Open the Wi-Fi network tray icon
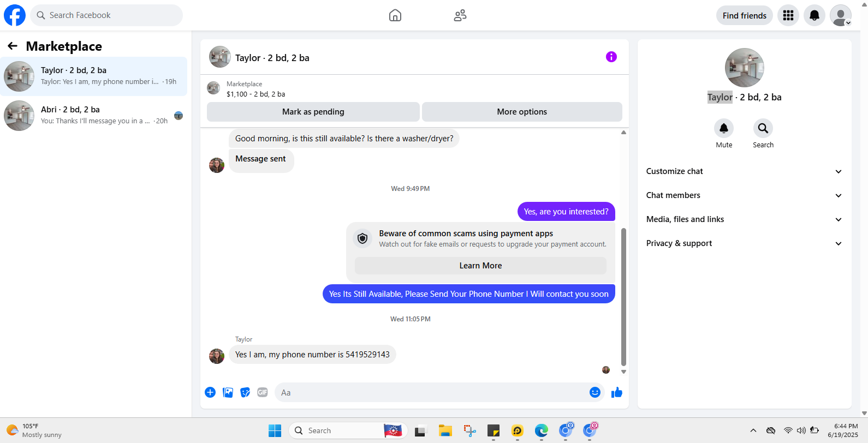This screenshot has width=868, height=443. (x=788, y=430)
